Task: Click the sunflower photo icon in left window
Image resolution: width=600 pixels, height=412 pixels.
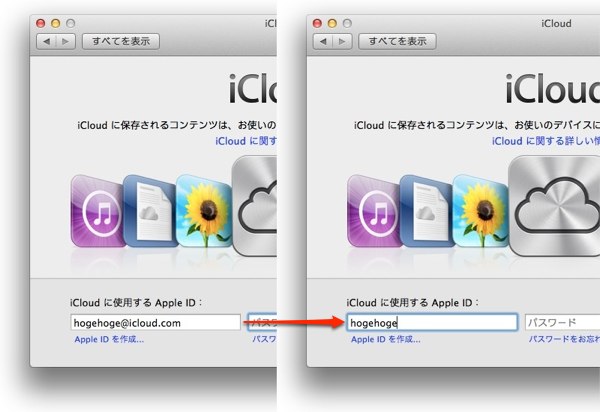Action: (x=204, y=211)
